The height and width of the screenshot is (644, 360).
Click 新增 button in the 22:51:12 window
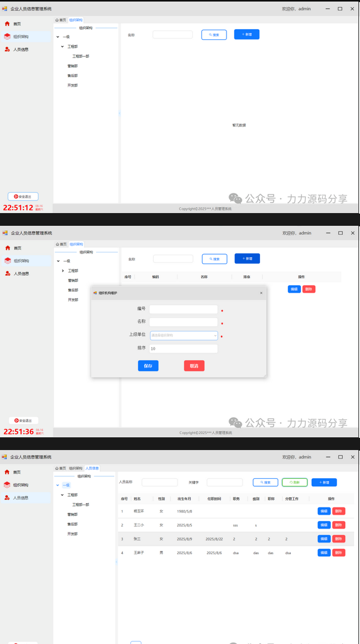(x=247, y=34)
